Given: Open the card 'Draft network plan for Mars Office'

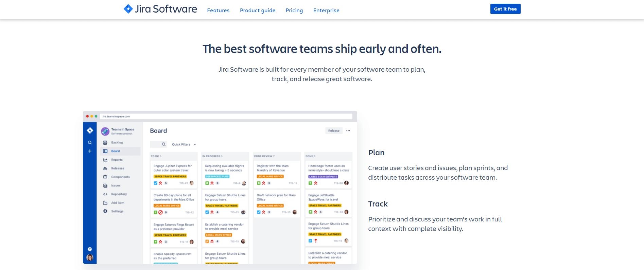Looking at the screenshot, I should tap(277, 204).
